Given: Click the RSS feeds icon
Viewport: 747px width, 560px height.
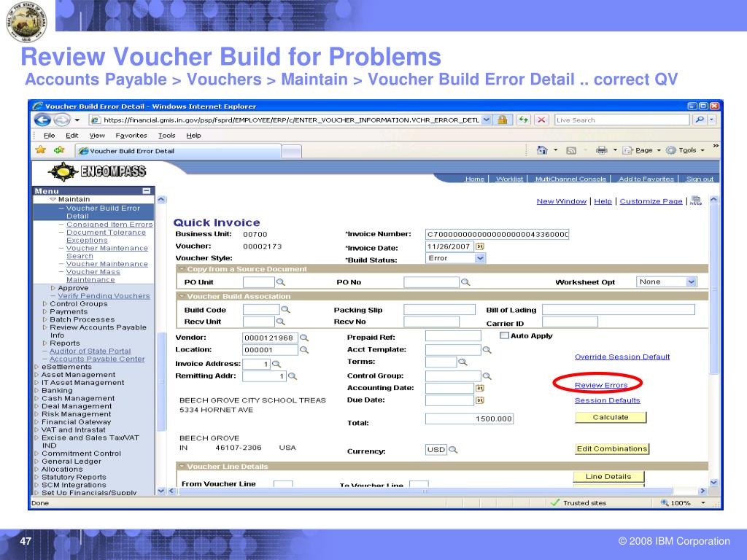Looking at the screenshot, I should [571, 150].
